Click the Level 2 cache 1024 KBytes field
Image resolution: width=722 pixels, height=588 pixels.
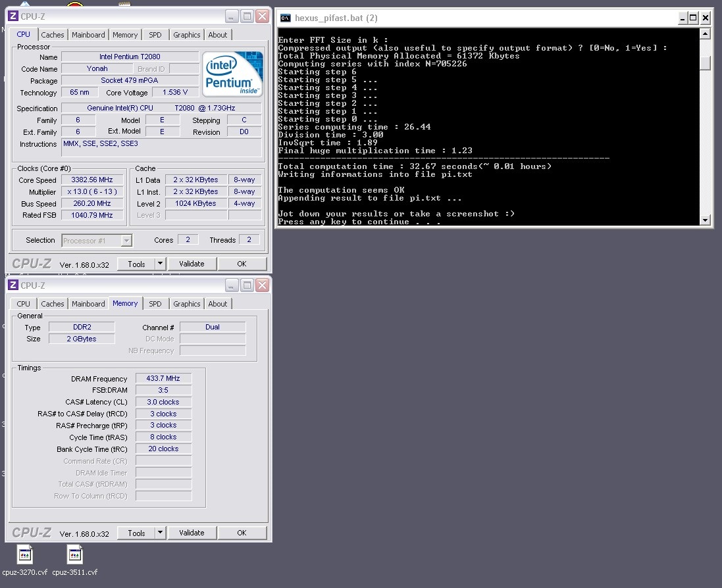click(x=195, y=203)
